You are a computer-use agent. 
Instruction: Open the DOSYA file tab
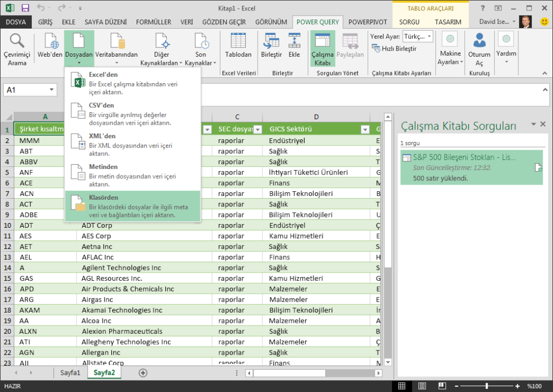coord(16,22)
